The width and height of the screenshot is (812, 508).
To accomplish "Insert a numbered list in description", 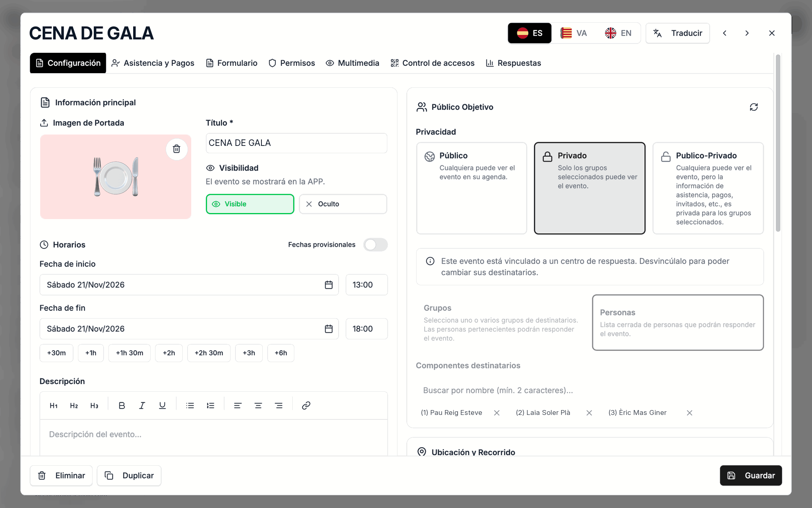I will pyautogui.click(x=210, y=406).
